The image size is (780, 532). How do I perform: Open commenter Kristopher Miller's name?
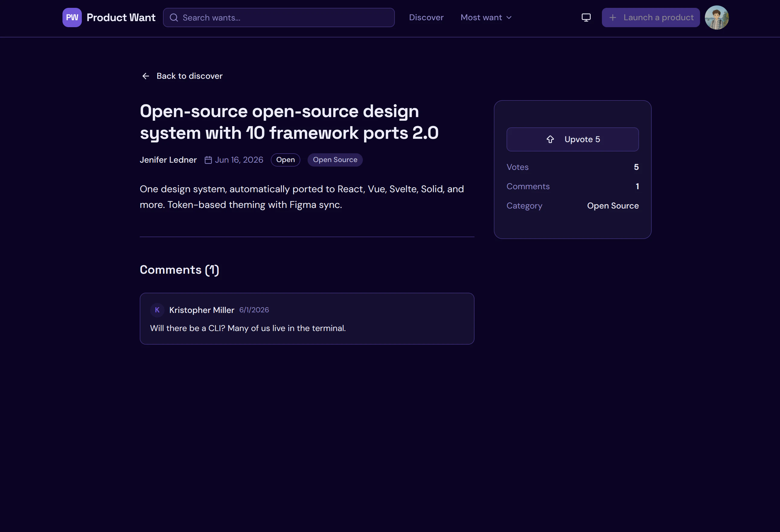201,310
